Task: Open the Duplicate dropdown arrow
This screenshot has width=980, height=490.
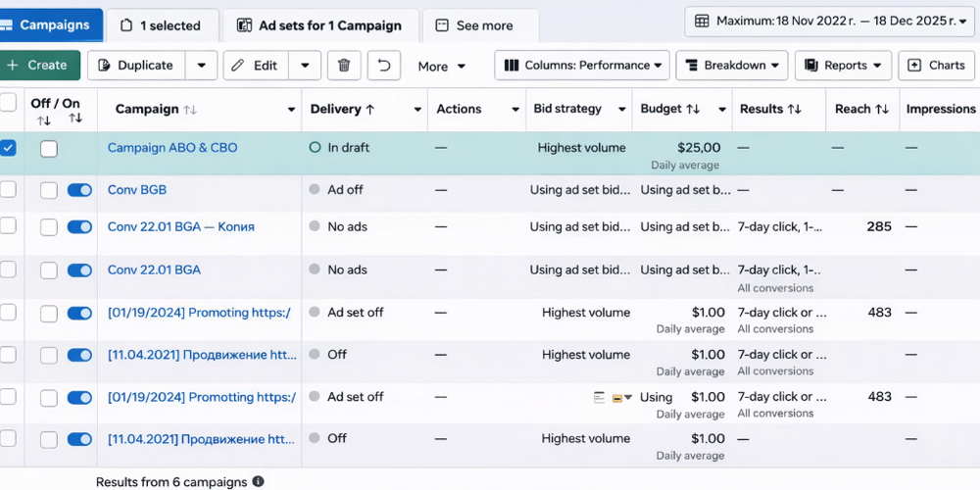Action: tap(201, 66)
